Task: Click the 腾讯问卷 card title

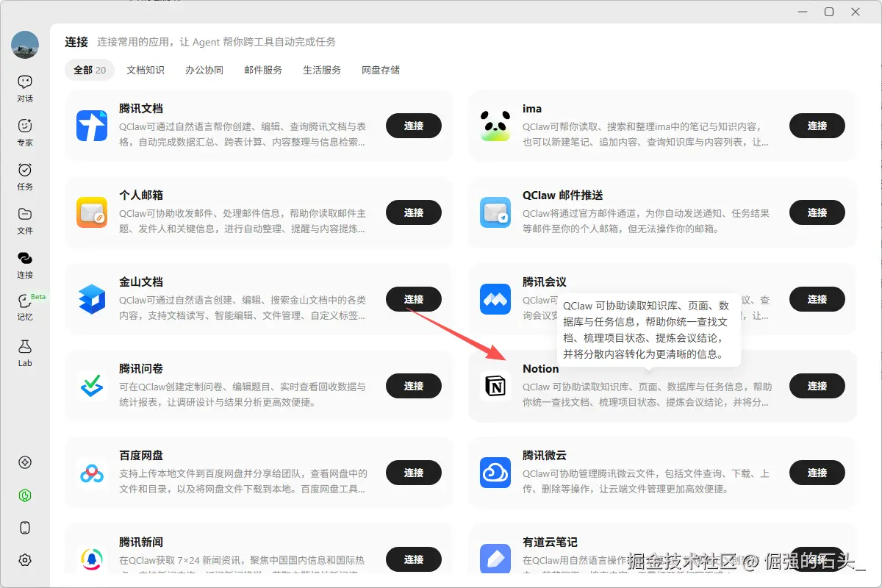Action: 141,369
